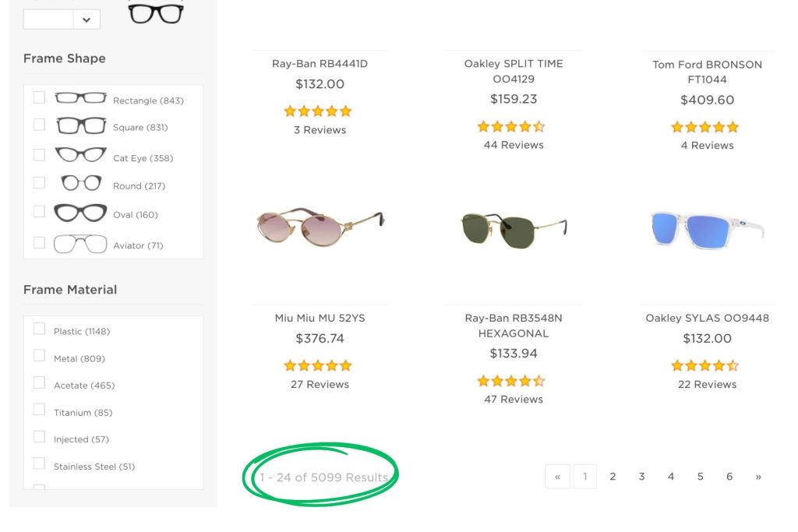Click the Oakley SYLAS sunglasses thumbnail

[x=706, y=227]
